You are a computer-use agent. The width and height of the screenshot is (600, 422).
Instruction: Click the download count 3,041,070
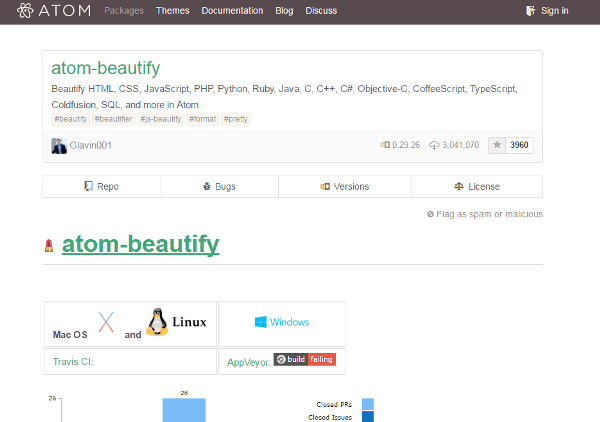tap(461, 145)
